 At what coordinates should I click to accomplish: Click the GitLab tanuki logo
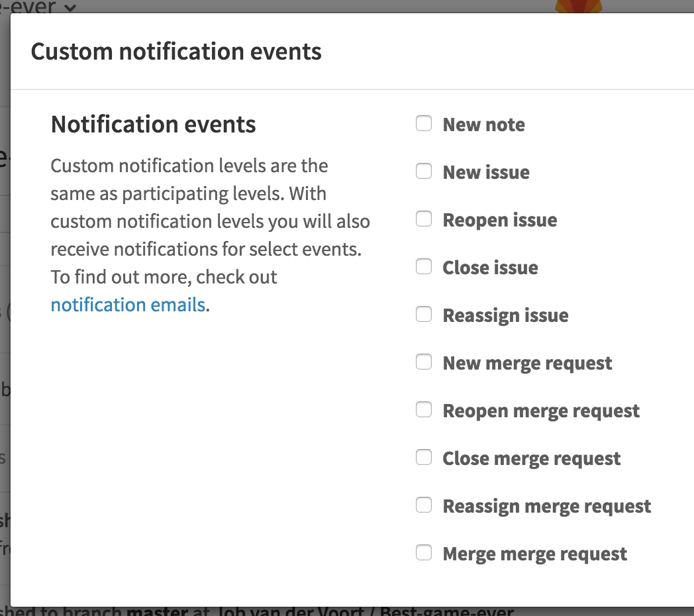(579, 7)
